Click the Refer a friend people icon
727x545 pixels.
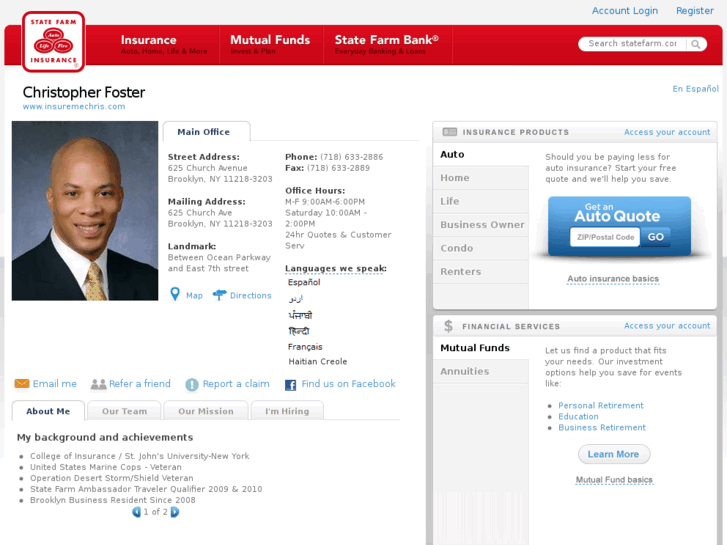click(x=98, y=384)
